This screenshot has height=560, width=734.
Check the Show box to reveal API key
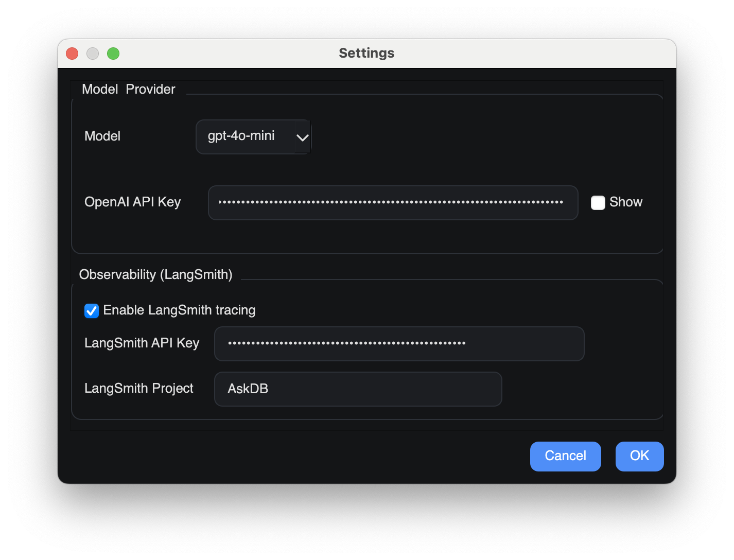pos(598,203)
